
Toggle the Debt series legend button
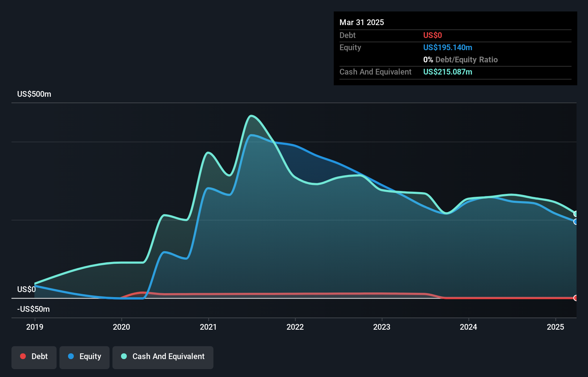(x=34, y=357)
